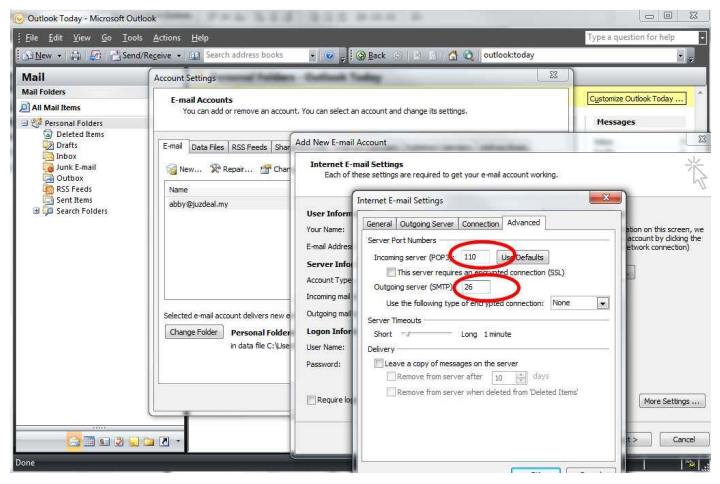
Task: Click Customize Outlook Today button
Action: 636,99
